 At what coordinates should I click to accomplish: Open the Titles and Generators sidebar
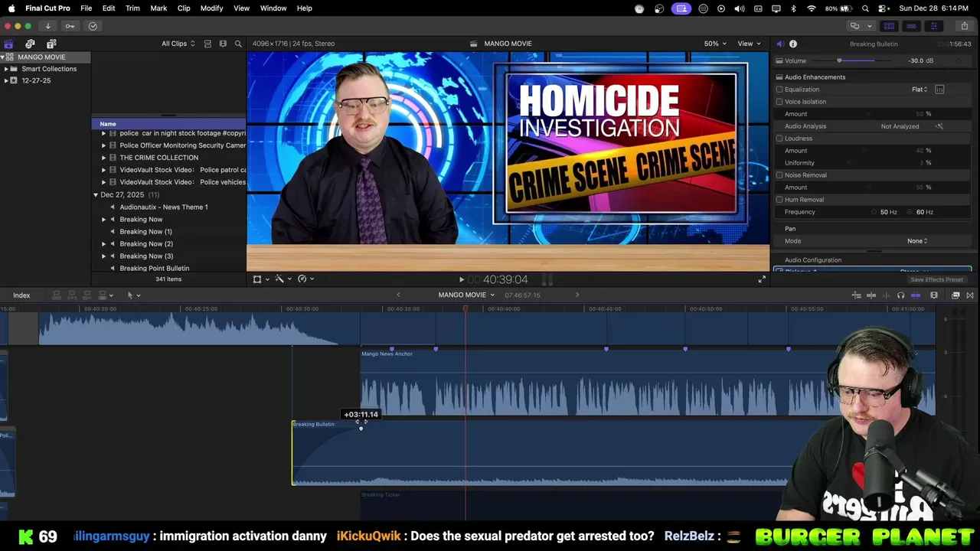pos(51,44)
